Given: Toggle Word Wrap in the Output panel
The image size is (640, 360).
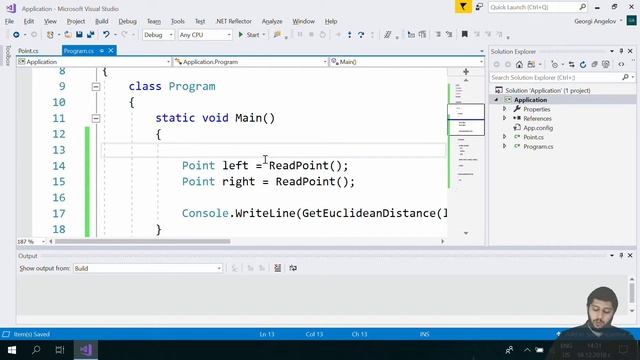Looking at the screenshot, I should pos(293,268).
